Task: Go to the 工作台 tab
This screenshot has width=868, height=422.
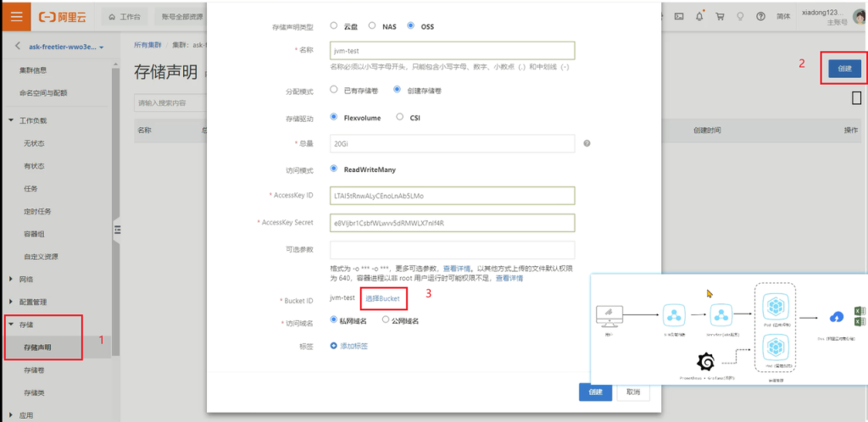Action: click(125, 16)
